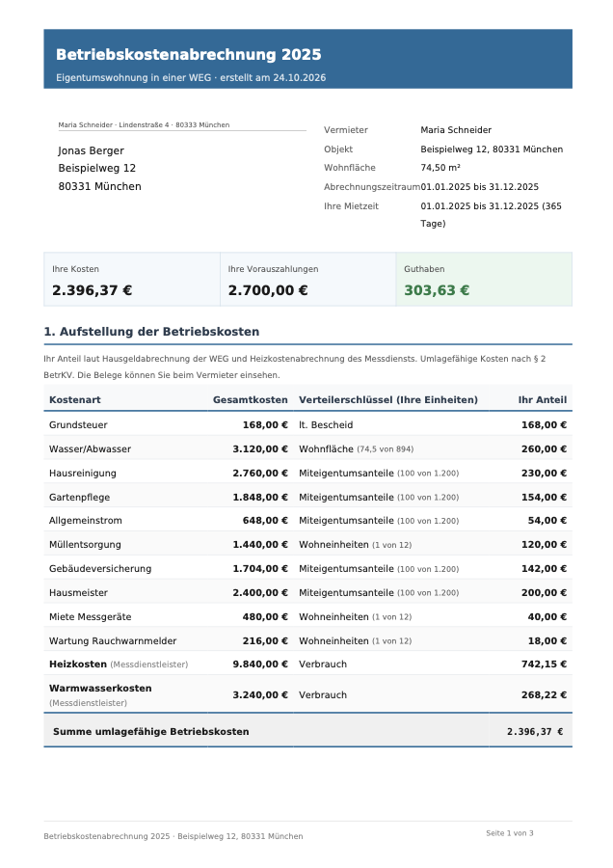
Task: Click Heizkosten share 742,15 €
Action: 544,665
